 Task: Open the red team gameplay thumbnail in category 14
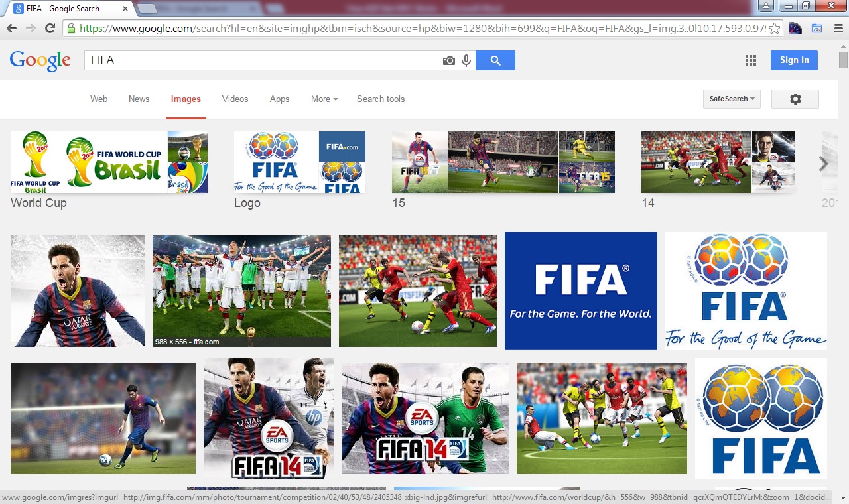pyautogui.click(x=696, y=162)
